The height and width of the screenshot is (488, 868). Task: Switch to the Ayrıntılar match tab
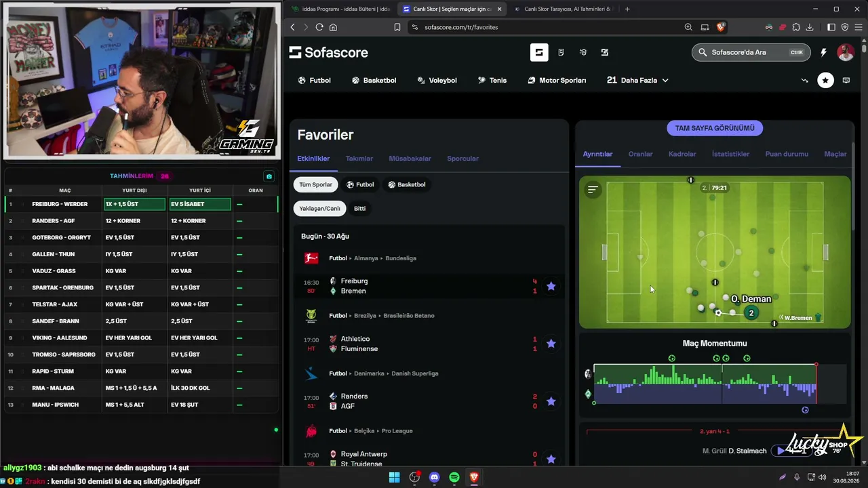click(597, 154)
